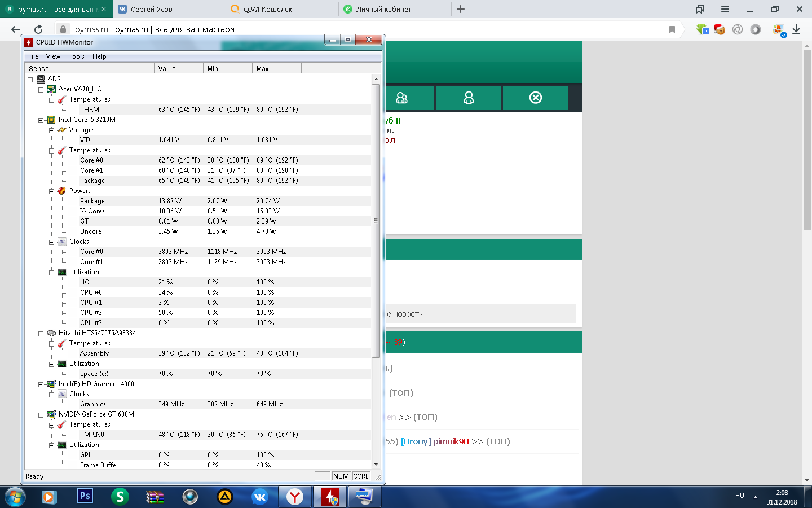This screenshot has width=812, height=508.
Task: Open a new browser tab with plus
Action: (x=461, y=9)
